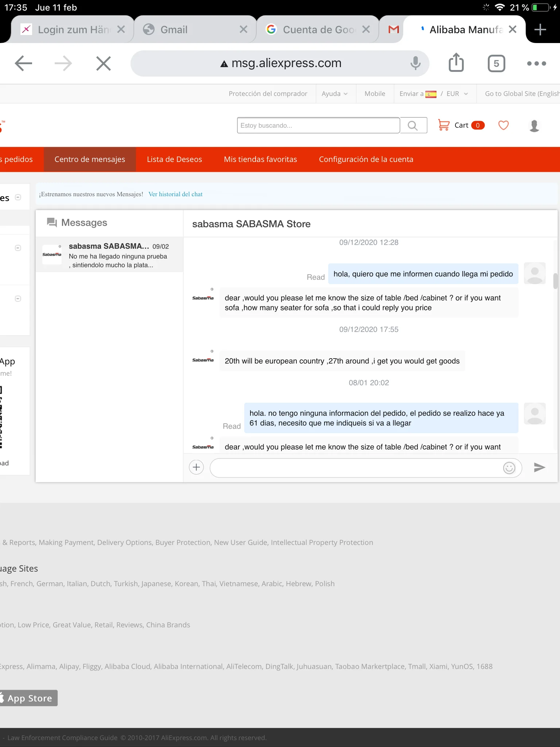The height and width of the screenshot is (747, 560).
Task: Stop loading the page
Action: [104, 63]
